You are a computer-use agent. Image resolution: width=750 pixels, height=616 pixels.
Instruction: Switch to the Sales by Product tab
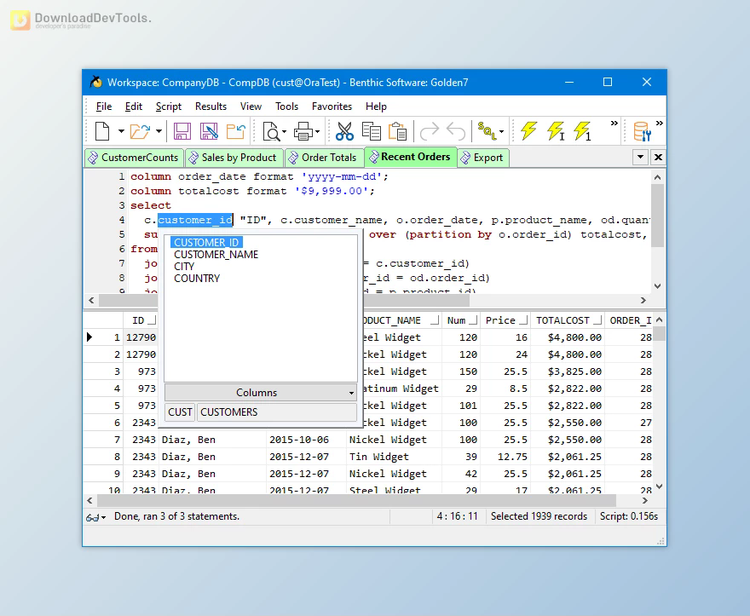pyautogui.click(x=233, y=157)
